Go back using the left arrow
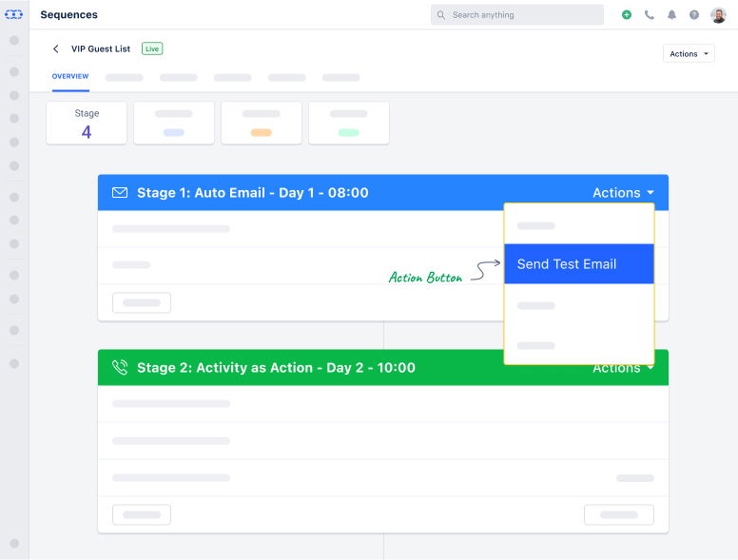Image resolution: width=738 pixels, height=560 pixels. tap(56, 49)
